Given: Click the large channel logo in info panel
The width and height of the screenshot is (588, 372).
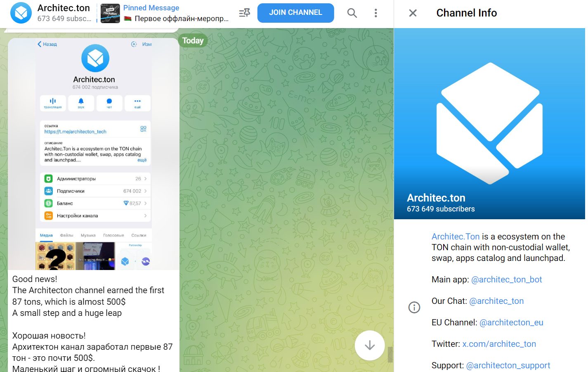Looking at the screenshot, I should click(x=489, y=123).
